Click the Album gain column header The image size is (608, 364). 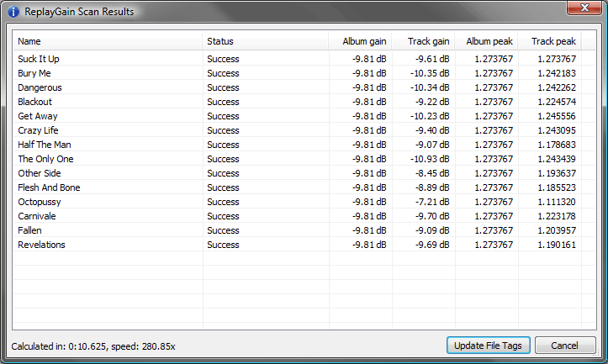(360, 41)
